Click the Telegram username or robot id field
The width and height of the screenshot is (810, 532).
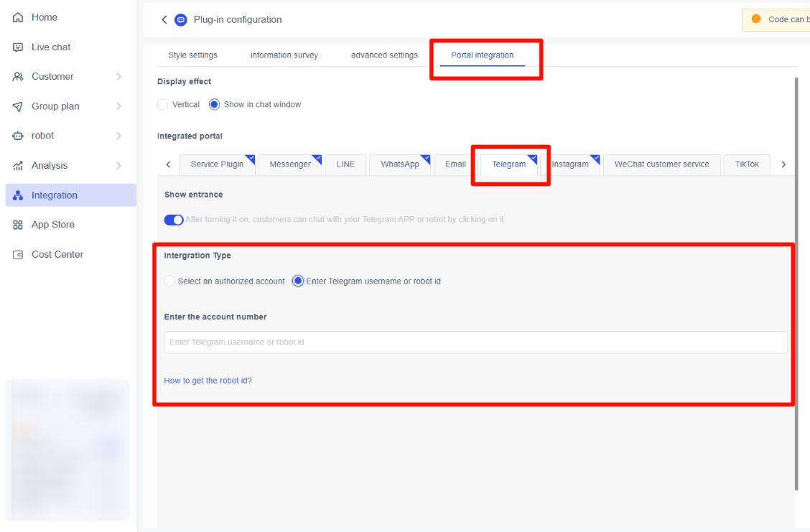476,342
